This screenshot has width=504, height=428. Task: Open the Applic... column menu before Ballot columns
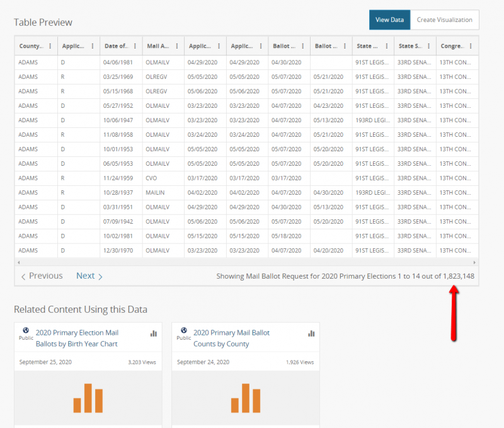coord(261,46)
